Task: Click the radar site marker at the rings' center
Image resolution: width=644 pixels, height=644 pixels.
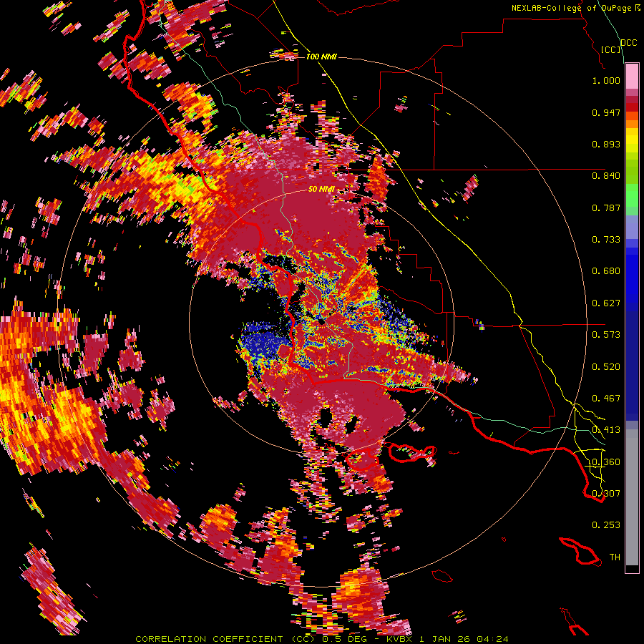Action: coord(321,321)
